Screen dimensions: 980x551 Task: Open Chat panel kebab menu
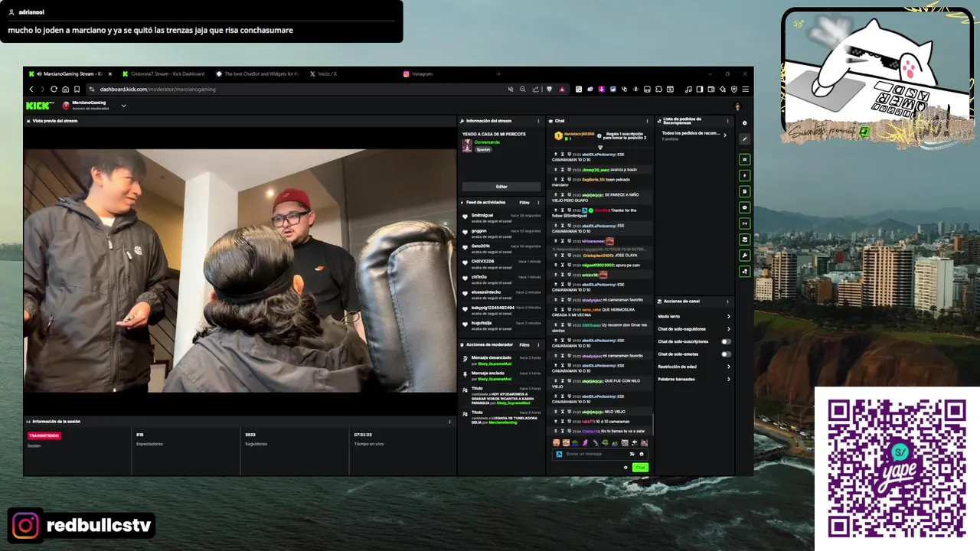[648, 121]
